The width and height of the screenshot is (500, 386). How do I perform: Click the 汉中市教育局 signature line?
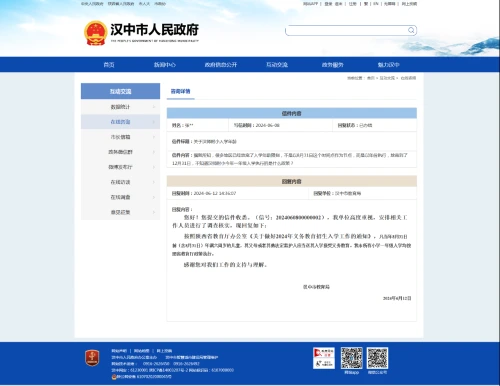(x=316, y=287)
